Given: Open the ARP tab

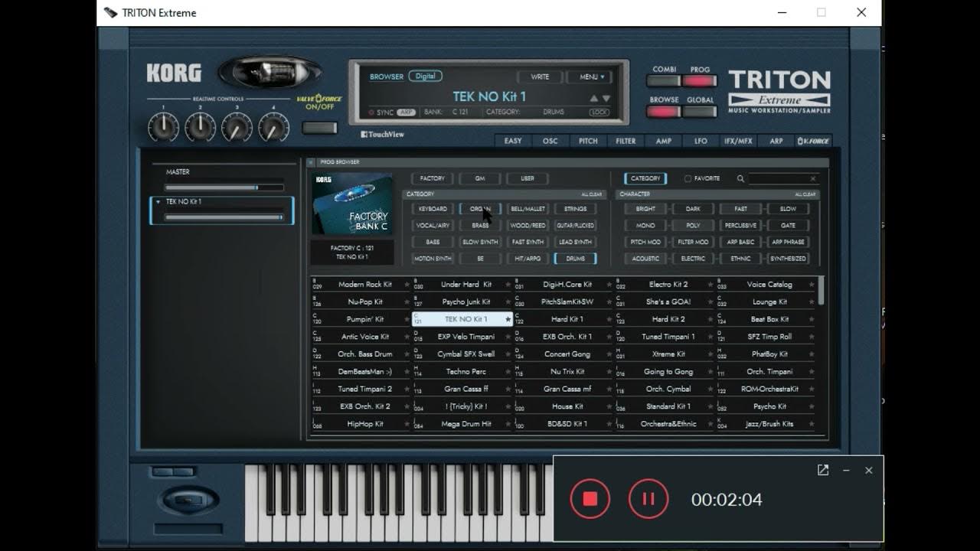Looking at the screenshot, I should tap(776, 141).
